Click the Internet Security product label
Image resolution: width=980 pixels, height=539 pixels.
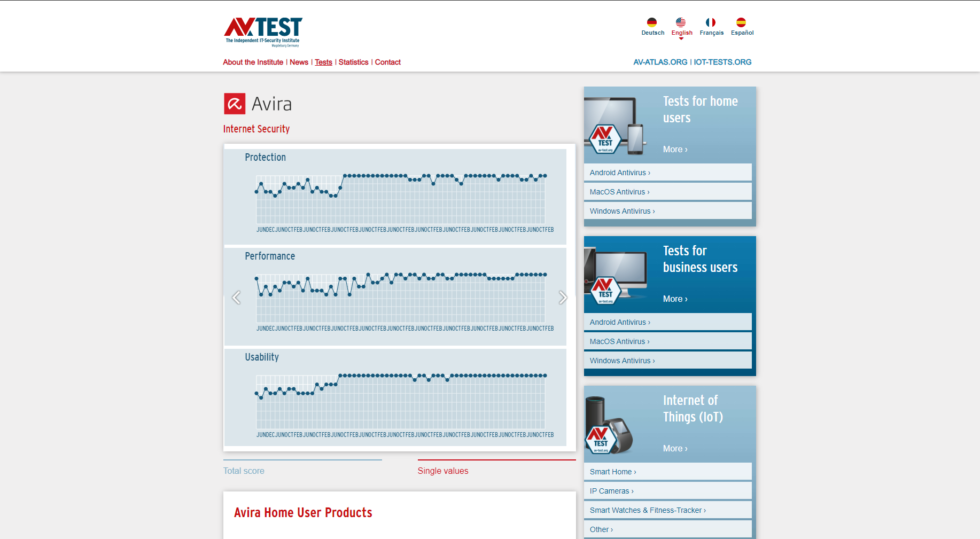[256, 129]
